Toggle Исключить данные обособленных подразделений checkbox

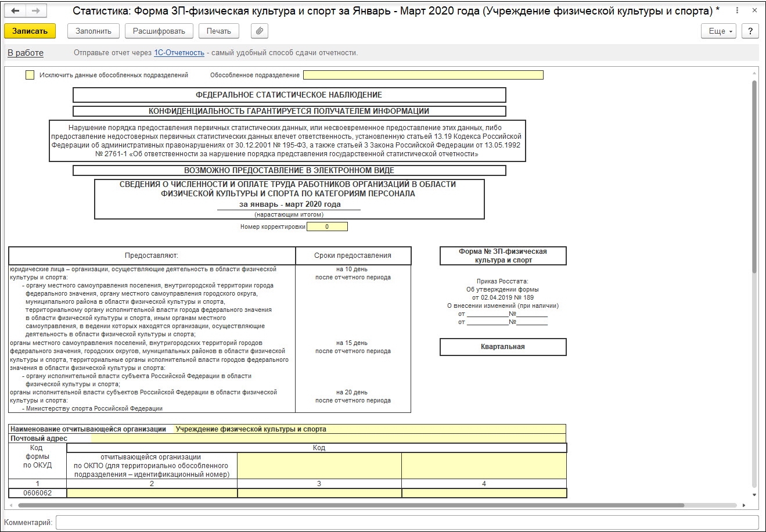point(30,75)
